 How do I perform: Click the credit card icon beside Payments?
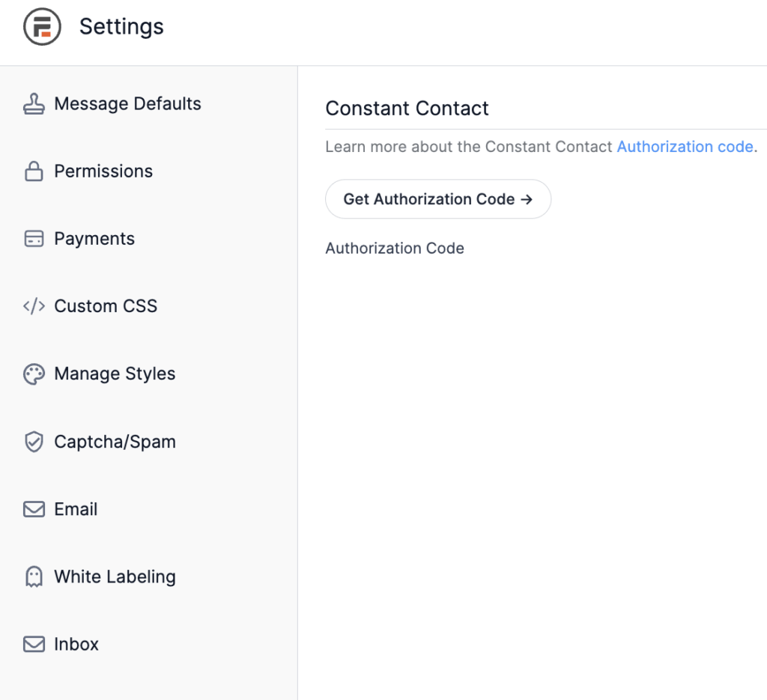pyautogui.click(x=34, y=239)
